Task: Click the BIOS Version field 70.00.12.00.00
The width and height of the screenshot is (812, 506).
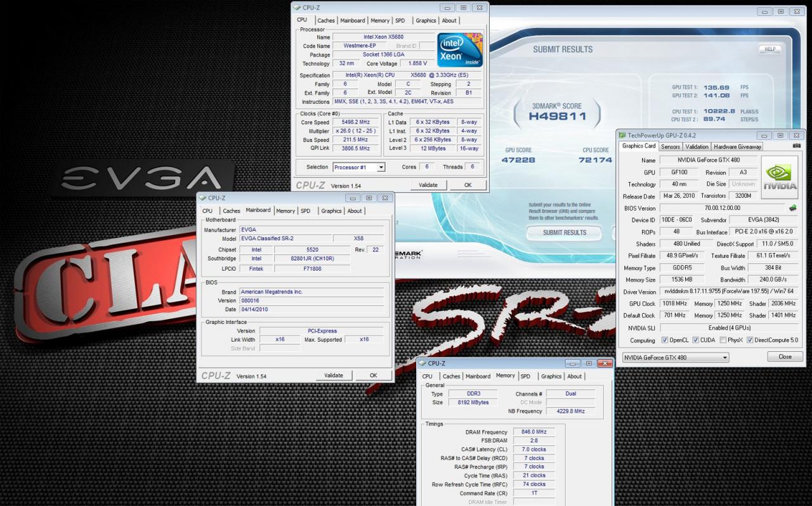Action: click(x=722, y=208)
